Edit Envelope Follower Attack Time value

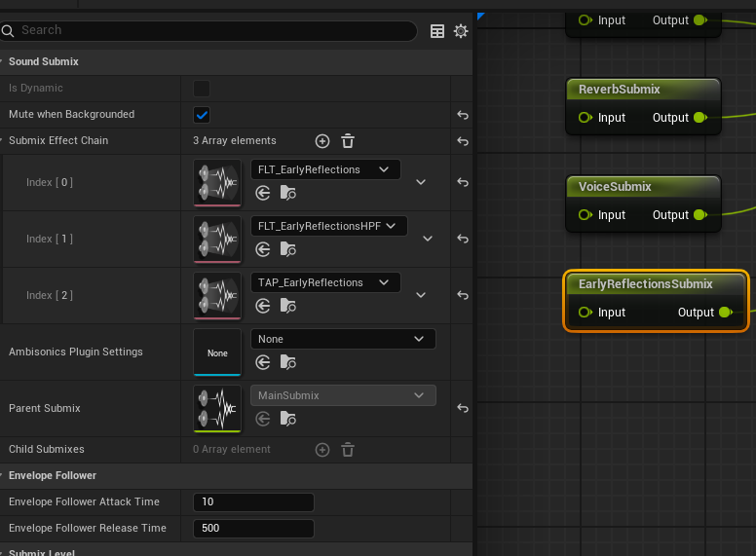tap(253, 502)
